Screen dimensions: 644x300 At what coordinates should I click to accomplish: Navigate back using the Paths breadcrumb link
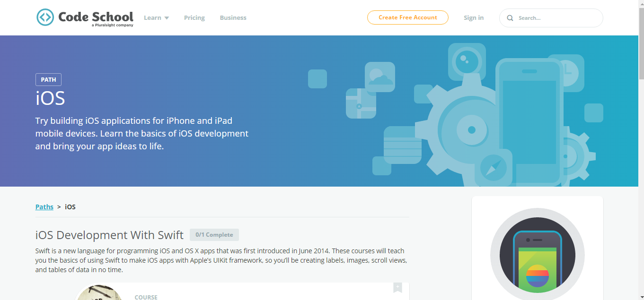click(44, 206)
